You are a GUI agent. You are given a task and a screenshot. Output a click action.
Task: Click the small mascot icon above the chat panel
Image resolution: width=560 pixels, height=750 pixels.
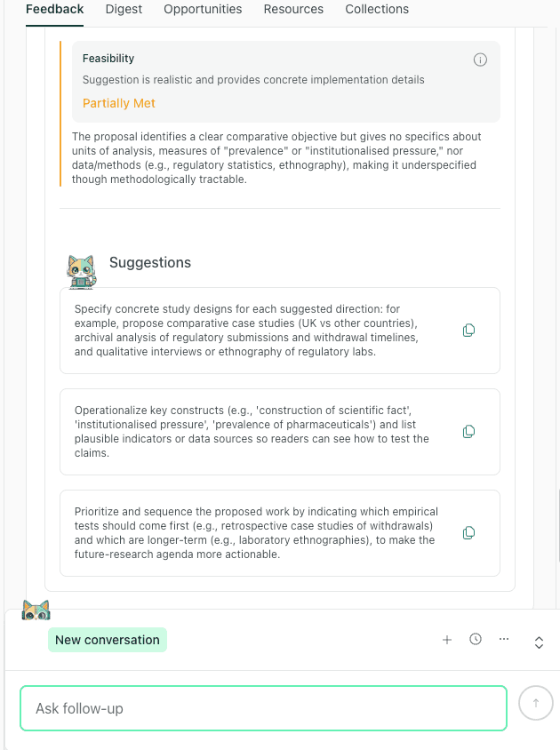[x=36, y=610]
